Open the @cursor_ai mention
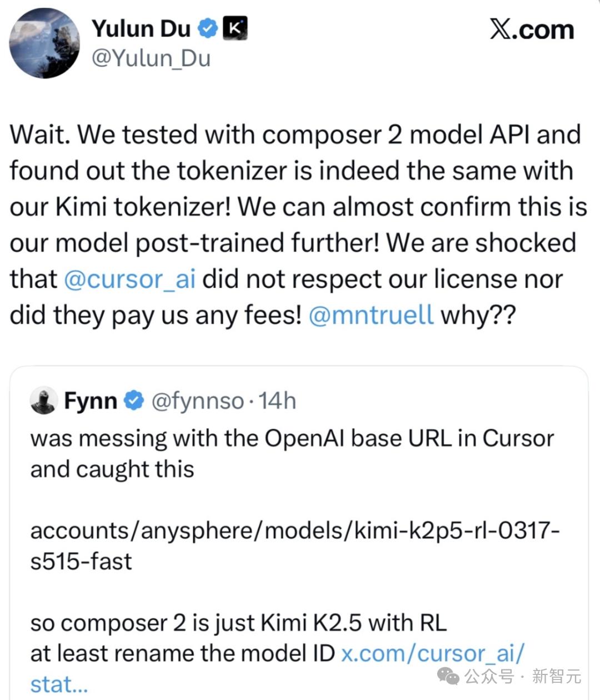 click(x=130, y=279)
